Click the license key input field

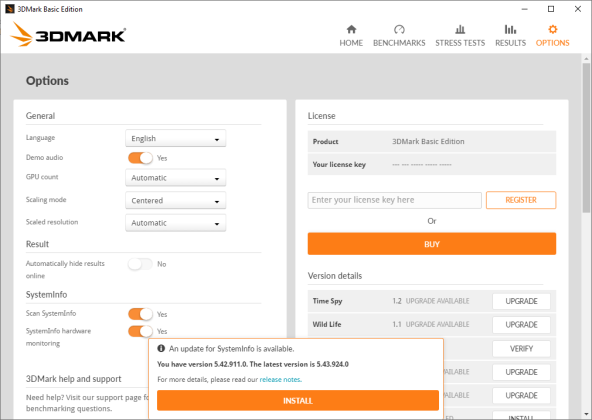pos(395,200)
